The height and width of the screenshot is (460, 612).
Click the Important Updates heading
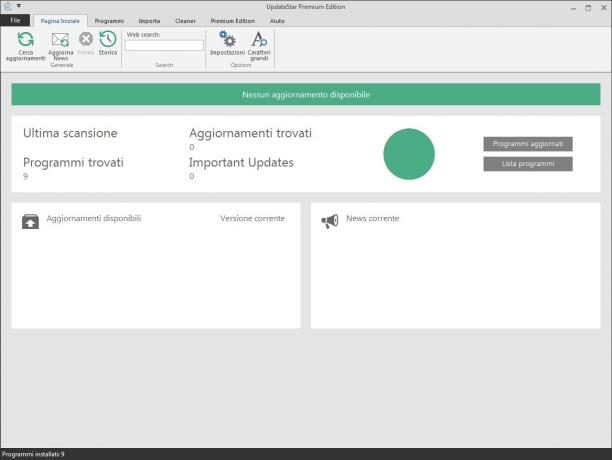tap(241, 163)
